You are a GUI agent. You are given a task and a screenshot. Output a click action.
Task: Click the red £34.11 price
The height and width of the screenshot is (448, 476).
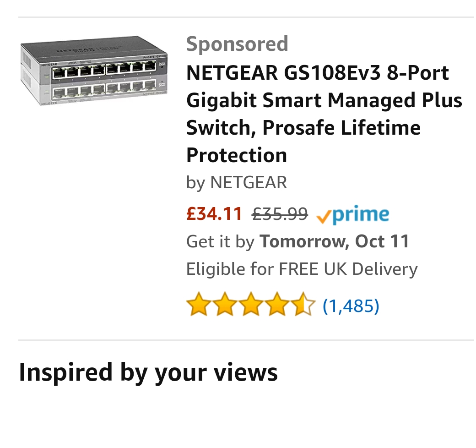tap(214, 214)
